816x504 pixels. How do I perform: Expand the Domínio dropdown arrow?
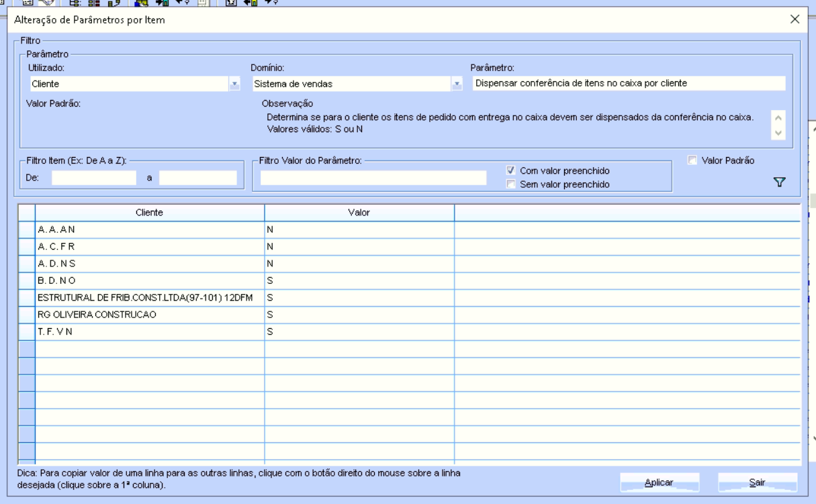457,84
